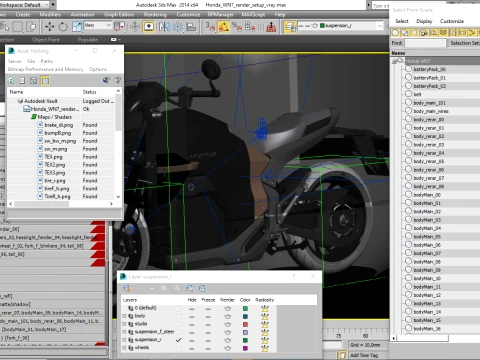Open the View reference coordinate dropdown
The image size is (480, 360).
coord(98,25)
